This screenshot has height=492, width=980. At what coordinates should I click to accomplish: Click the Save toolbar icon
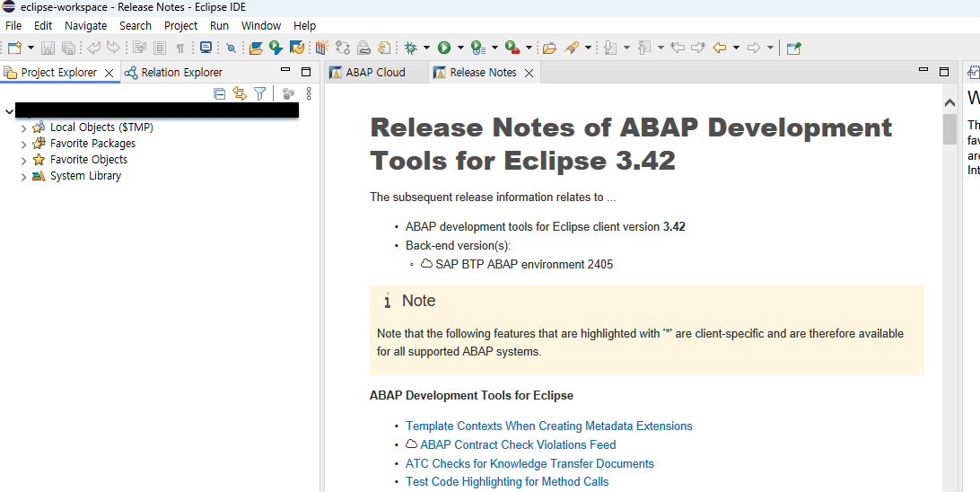[x=48, y=48]
